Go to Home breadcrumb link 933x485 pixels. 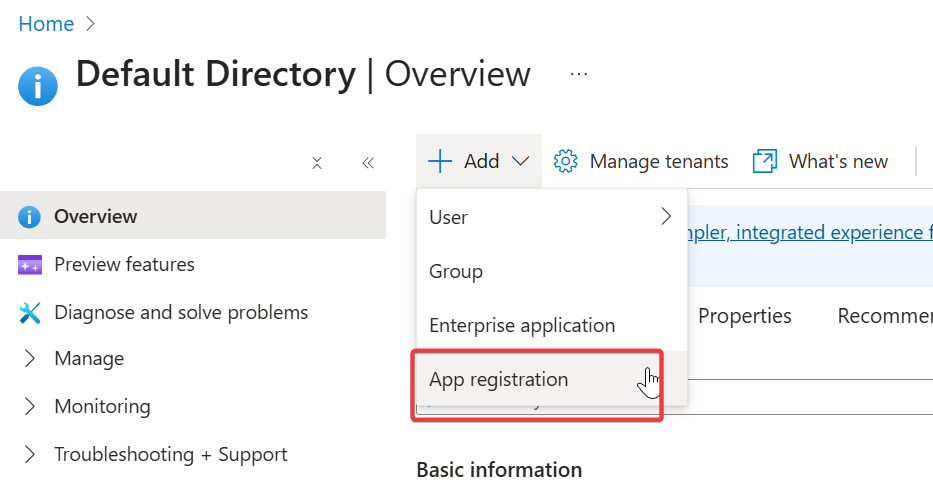(x=46, y=24)
